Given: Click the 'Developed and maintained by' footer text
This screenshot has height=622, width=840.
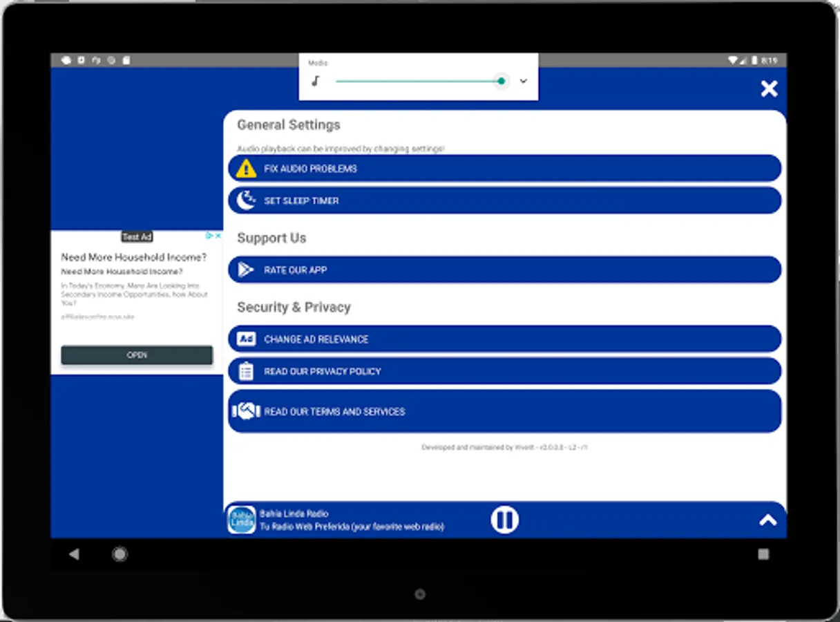Looking at the screenshot, I should 504,447.
